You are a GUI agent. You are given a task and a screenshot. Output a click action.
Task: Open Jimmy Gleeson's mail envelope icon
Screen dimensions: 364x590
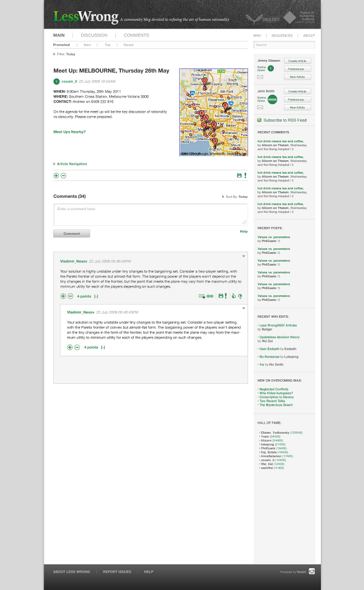click(x=260, y=77)
